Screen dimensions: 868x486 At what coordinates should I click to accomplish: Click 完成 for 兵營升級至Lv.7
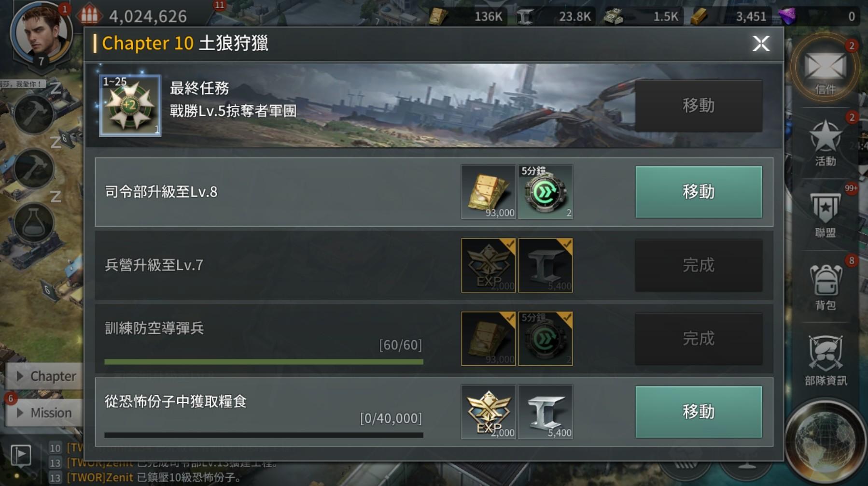point(699,265)
